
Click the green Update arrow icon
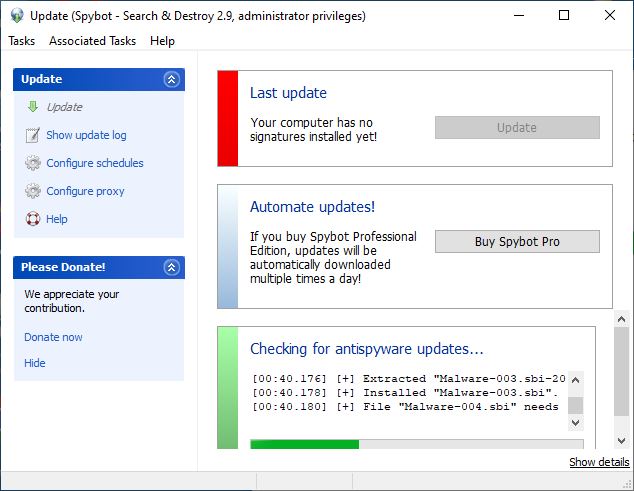coord(33,107)
